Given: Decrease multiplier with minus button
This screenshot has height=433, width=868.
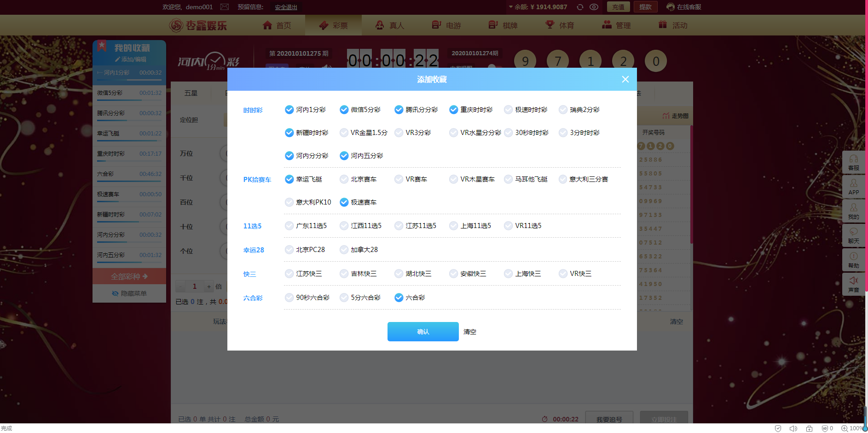Looking at the screenshot, I should pyautogui.click(x=181, y=287).
